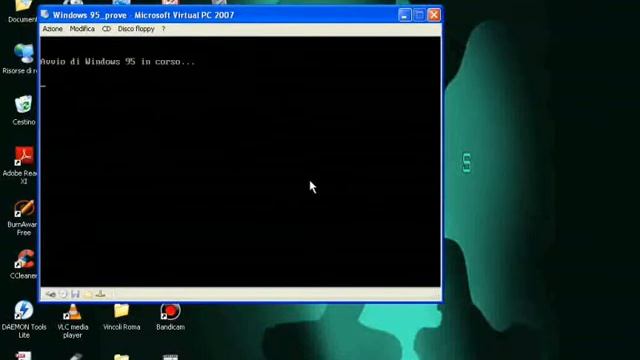
Task: Click the floppy disk status icon
Action: coord(76,294)
